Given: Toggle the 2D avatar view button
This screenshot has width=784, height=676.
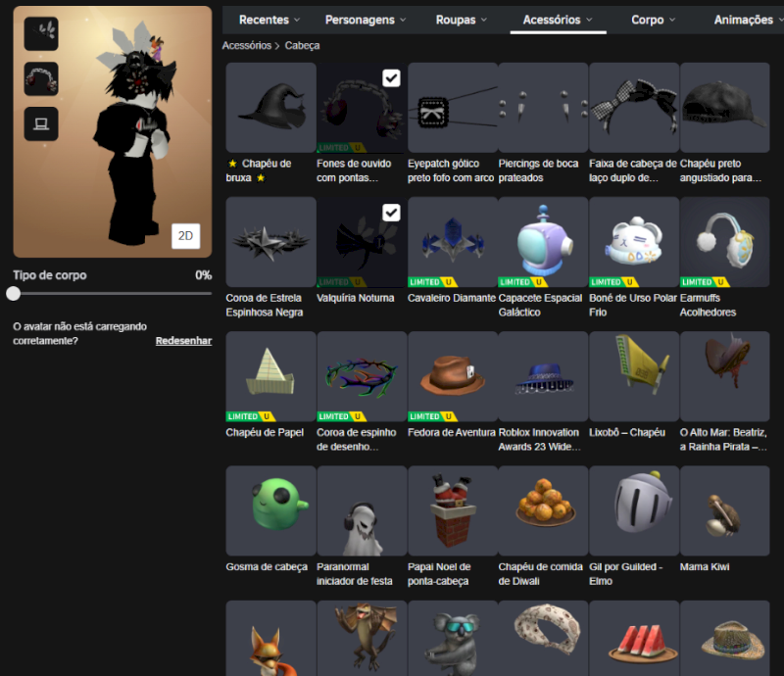Looking at the screenshot, I should coord(185,236).
